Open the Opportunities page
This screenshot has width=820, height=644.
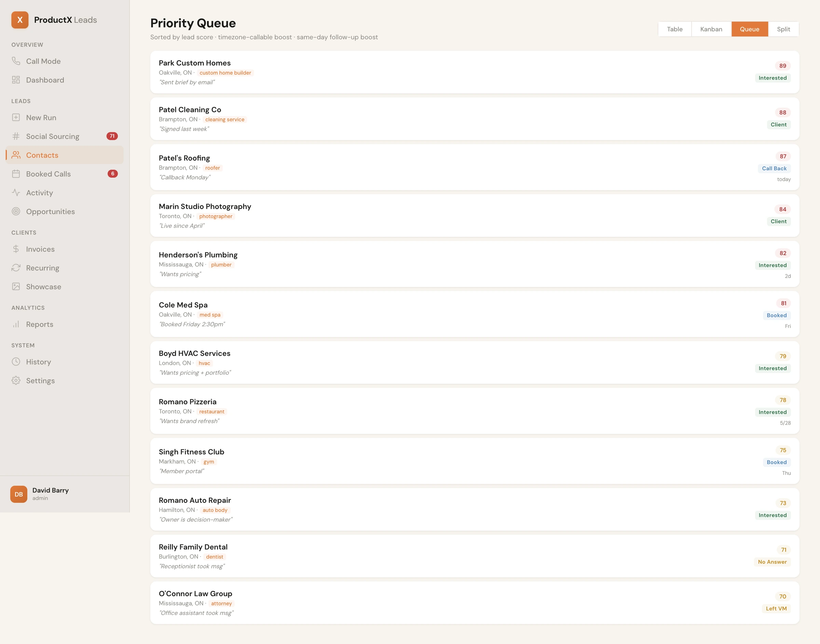[65, 211]
